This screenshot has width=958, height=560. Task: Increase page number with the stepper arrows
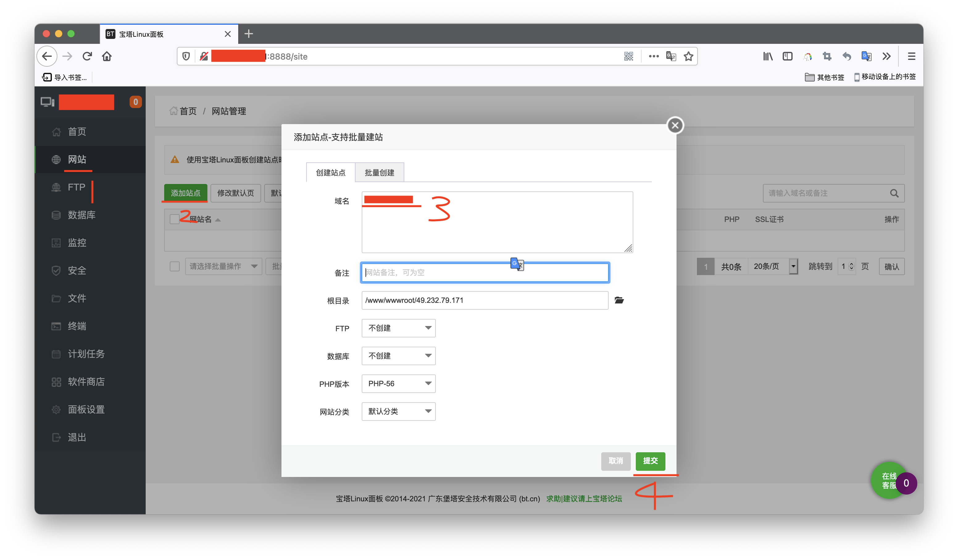pos(851,264)
